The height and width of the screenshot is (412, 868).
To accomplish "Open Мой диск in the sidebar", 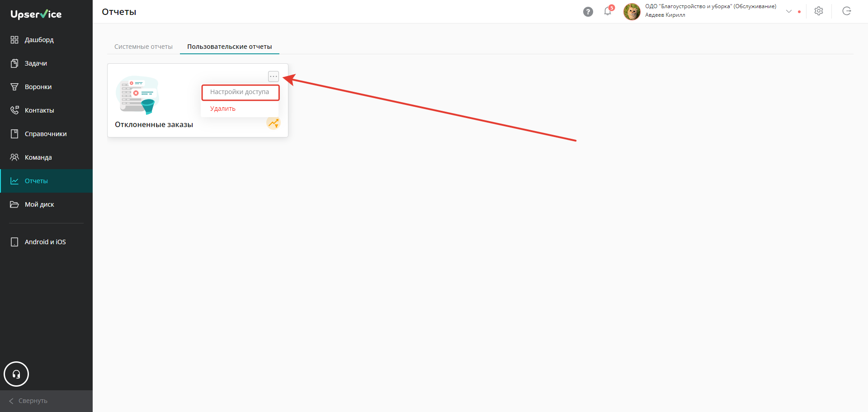I will [x=46, y=204].
